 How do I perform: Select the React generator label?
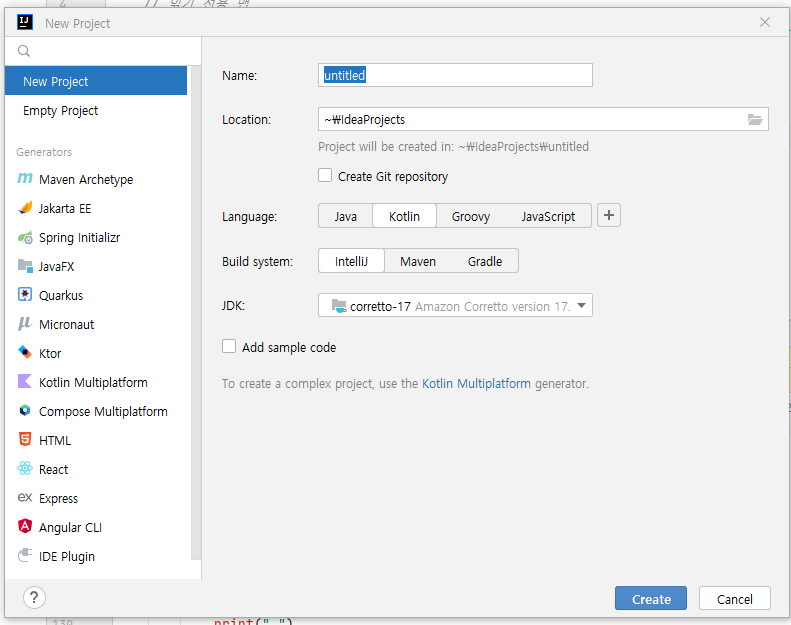click(x=53, y=470)
